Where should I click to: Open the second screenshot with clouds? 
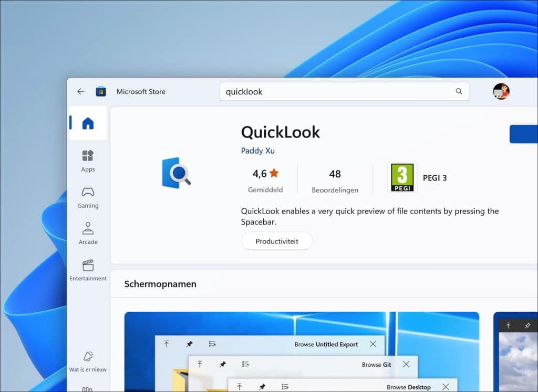[x=515, y=352]
